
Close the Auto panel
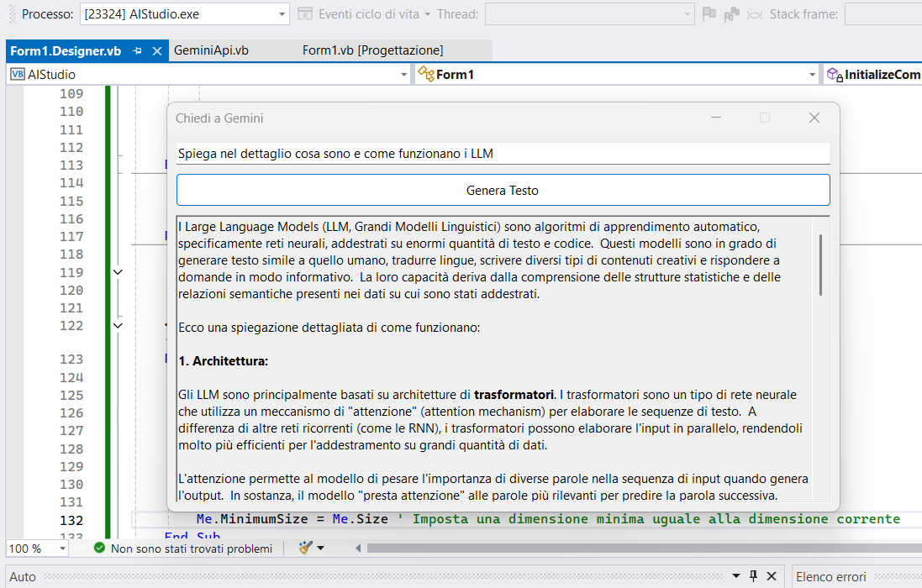(x=772, y=576)
